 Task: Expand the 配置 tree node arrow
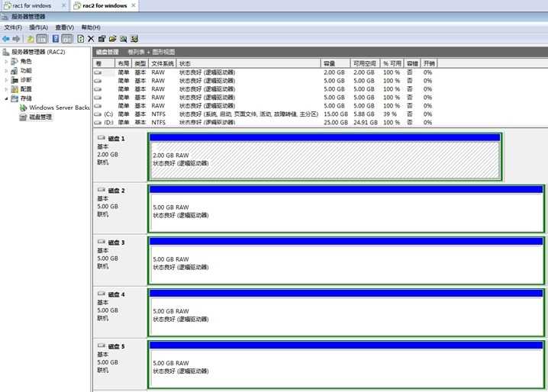(6, 89)
